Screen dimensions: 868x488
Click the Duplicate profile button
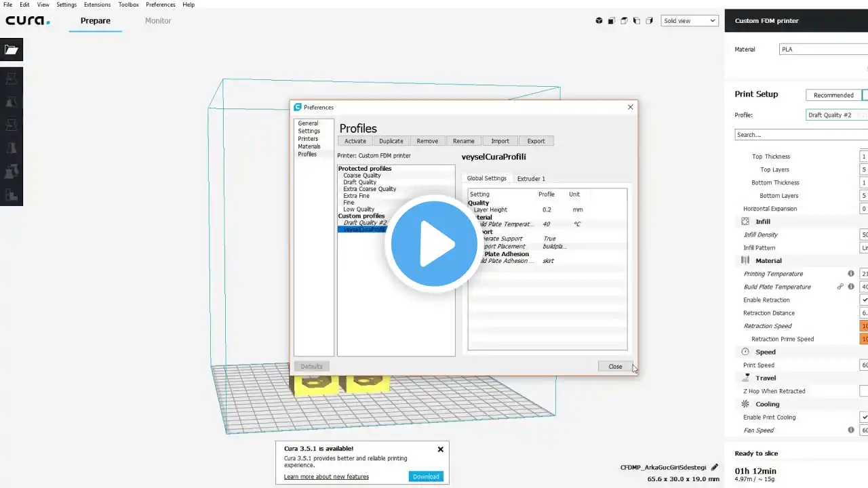pos(391,141)
